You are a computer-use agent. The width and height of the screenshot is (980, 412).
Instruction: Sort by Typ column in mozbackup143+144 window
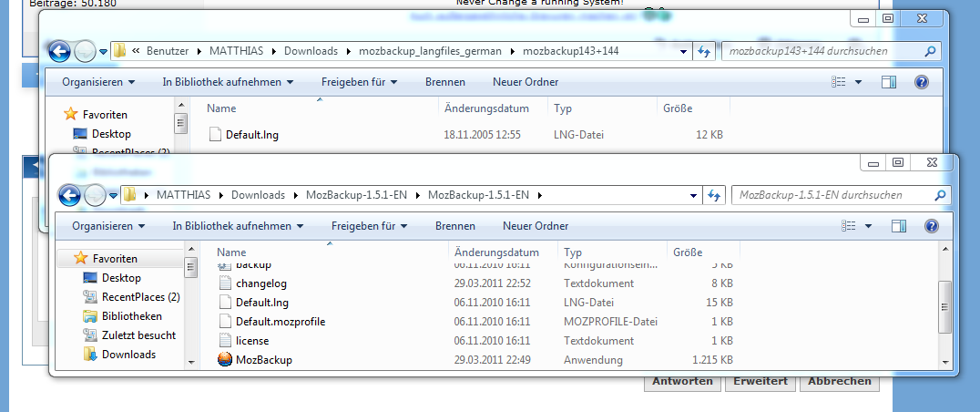tap(563, 108)
